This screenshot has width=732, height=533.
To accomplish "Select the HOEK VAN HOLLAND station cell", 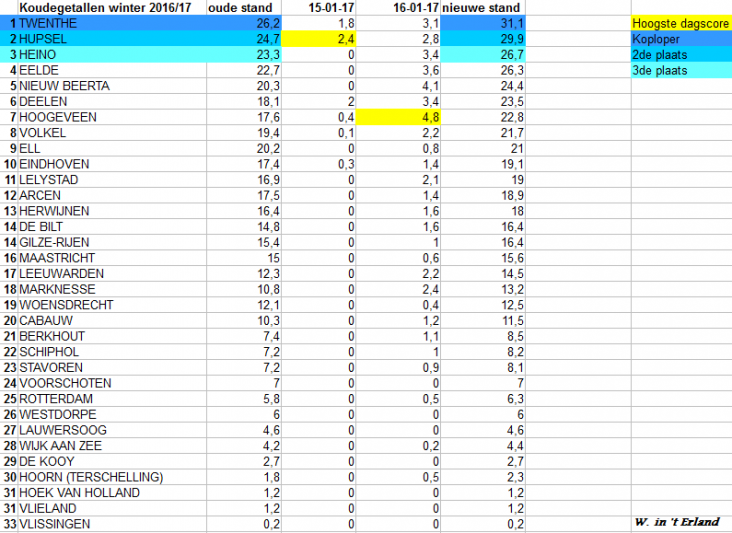I will [112, 492].
